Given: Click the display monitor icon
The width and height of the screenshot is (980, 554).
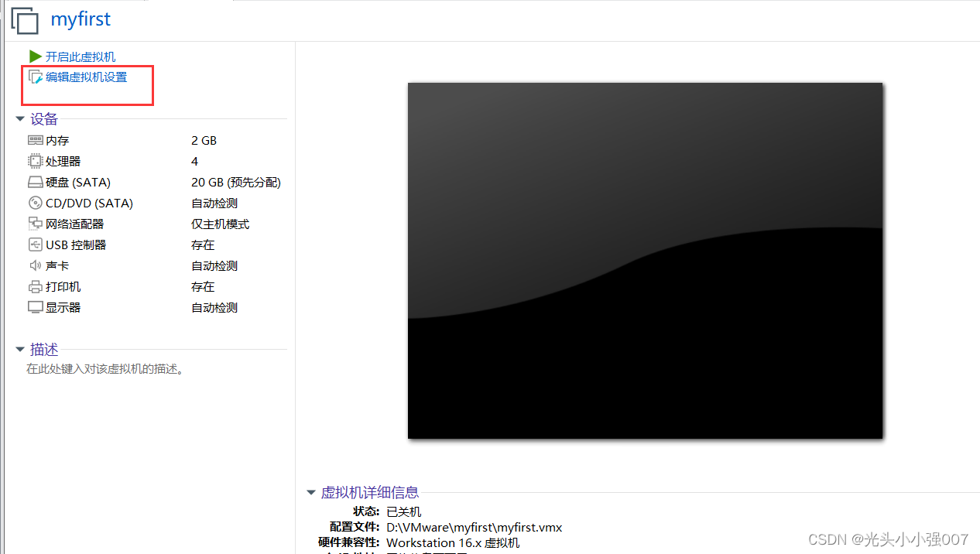Looking at the screenshot, I should [36, 307].
